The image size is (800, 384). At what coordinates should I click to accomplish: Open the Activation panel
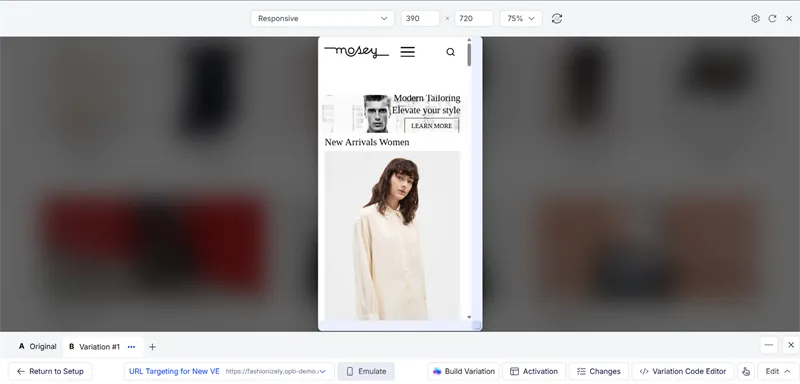tap(534, 371)
